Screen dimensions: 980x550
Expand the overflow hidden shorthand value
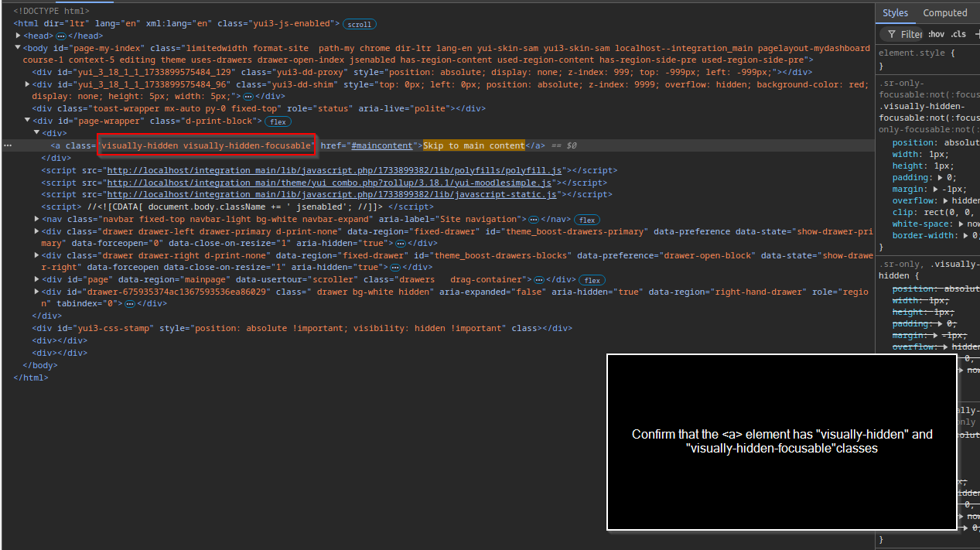point(944,200)
